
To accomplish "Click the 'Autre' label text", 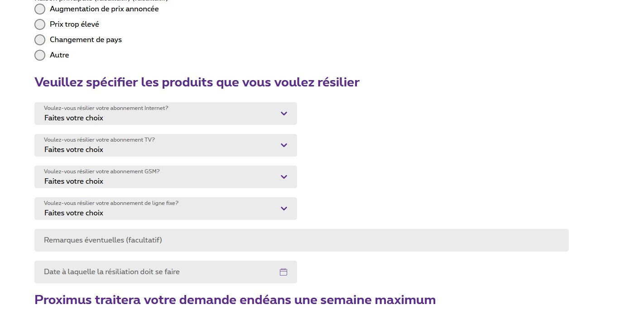I will [x=59, y=55].
